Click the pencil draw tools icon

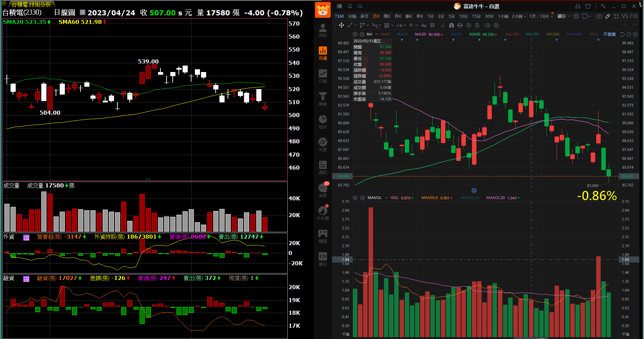point(607,16)
